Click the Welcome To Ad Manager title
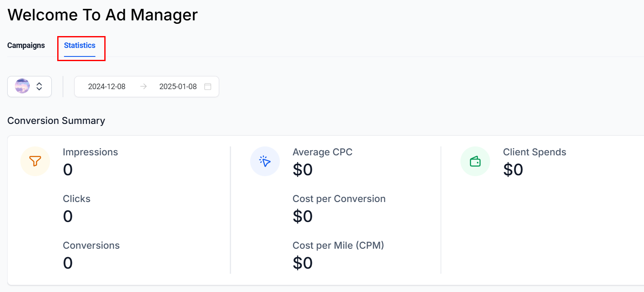Image resolution: width=644 pixels, height=292 pixels. point(103,15)
